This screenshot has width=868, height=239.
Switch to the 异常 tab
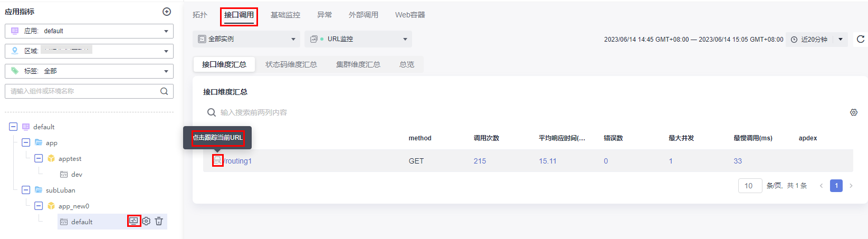[325, 15]
